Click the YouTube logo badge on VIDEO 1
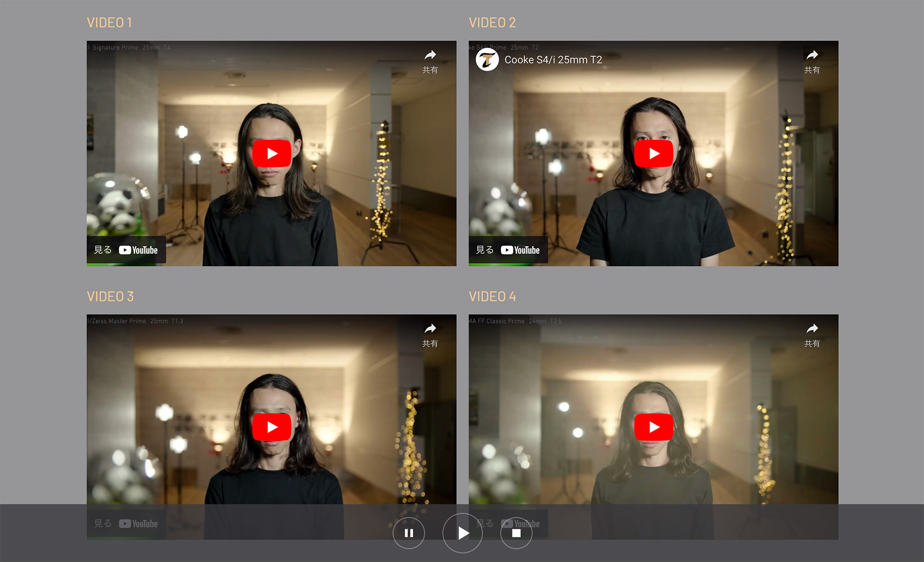 [139, 250]
